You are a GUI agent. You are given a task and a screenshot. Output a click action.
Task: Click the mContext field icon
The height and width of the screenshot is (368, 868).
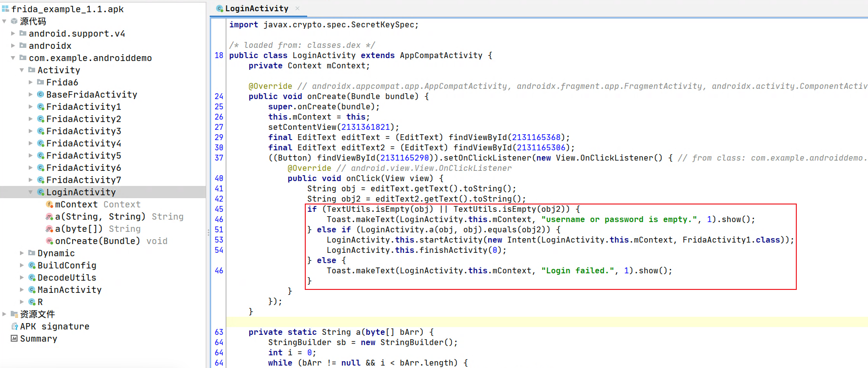click(x=49, y=204)
